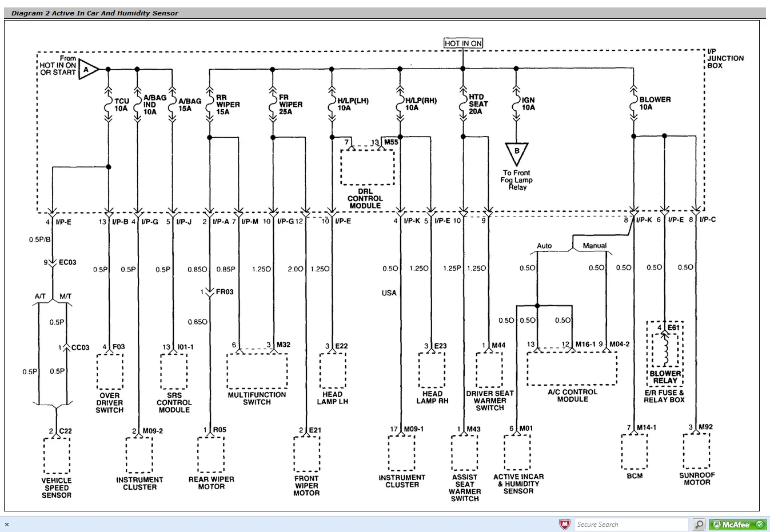Click the 'HEAD LAMP LH' label
770x532 pixels.
[332, 398]
